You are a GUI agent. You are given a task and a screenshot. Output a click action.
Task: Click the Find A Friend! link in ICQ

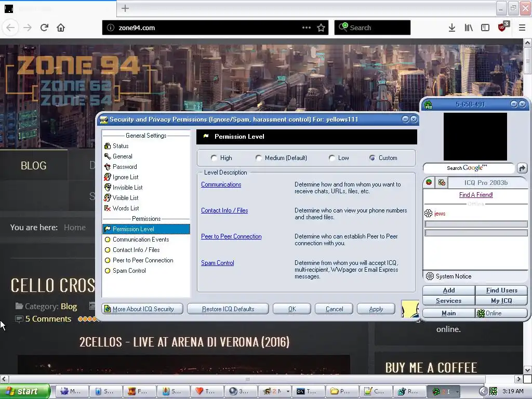click(476, 195)
